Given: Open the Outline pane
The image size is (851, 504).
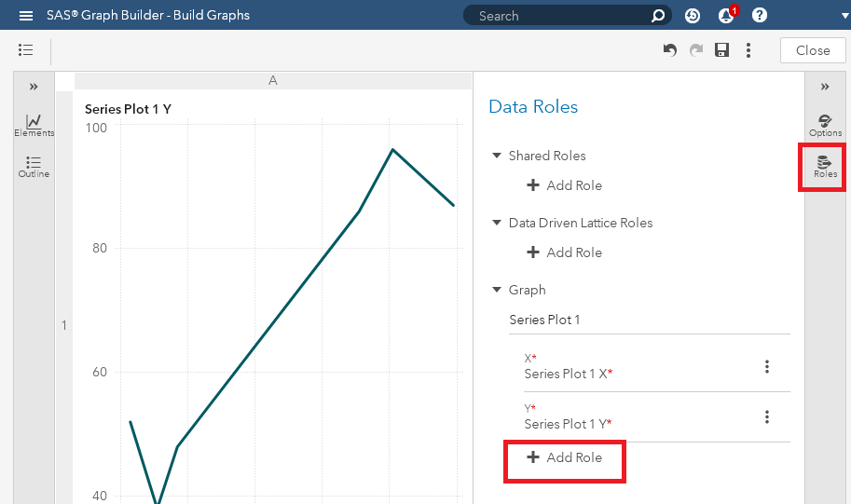Looking at the screenshot, I should pyautogui.click(x=34, y=166).
